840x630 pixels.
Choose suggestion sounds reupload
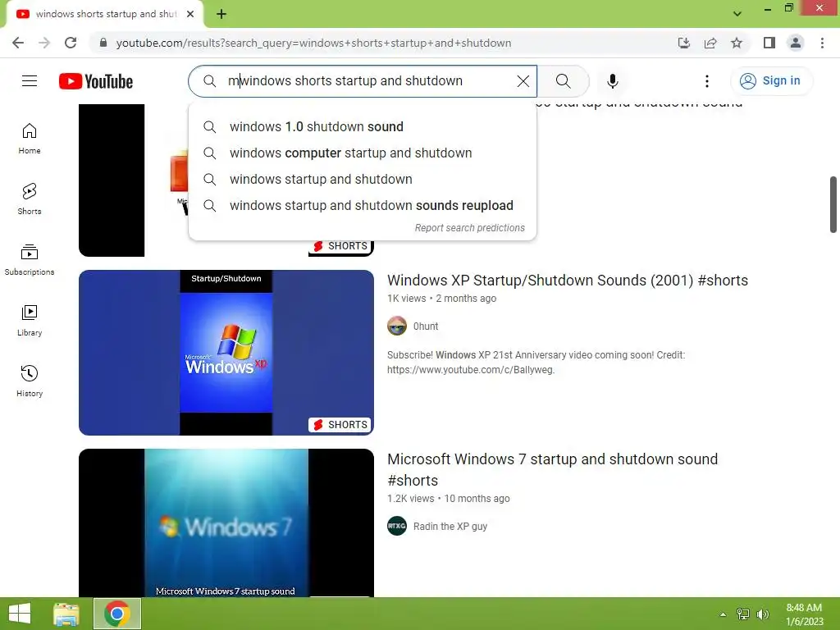(363, 206)
